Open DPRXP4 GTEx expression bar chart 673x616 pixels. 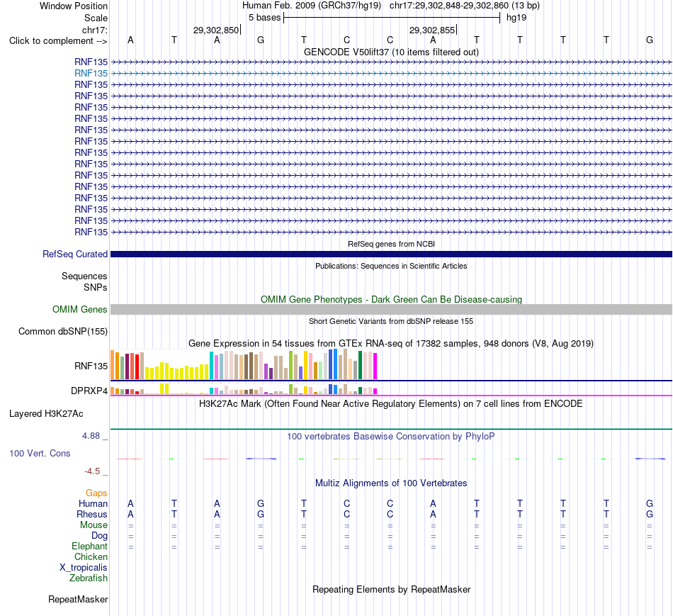tap(244, 389)
